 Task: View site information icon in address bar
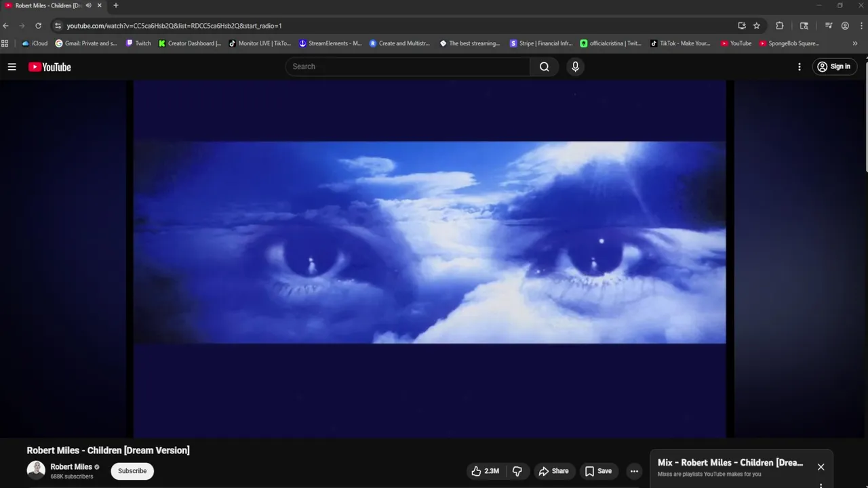coord(58,26)
